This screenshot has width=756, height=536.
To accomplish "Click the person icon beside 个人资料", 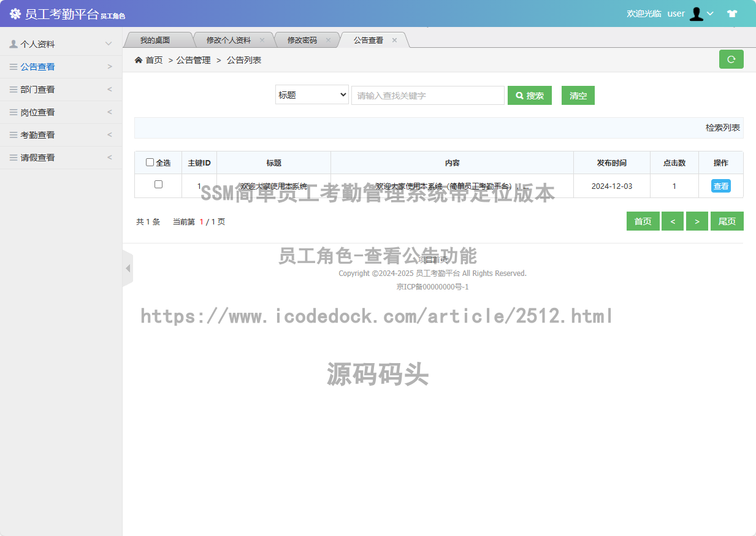I will (x=13, y=44).
